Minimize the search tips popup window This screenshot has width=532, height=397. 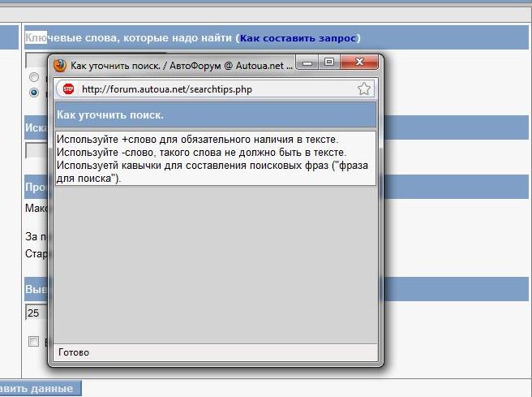coord(309,63)
